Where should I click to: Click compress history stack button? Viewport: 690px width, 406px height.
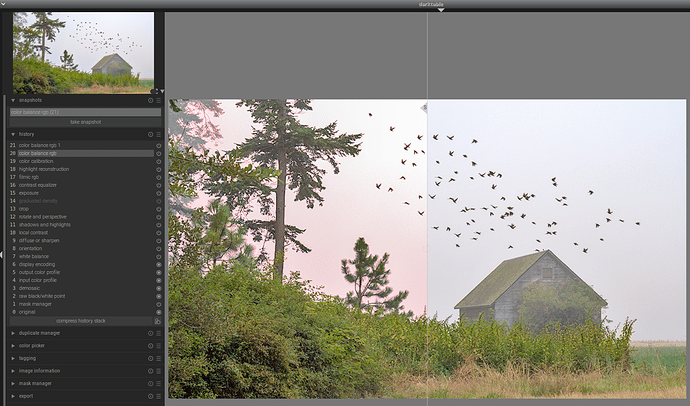pyautogui.click(x=81, y=321)
